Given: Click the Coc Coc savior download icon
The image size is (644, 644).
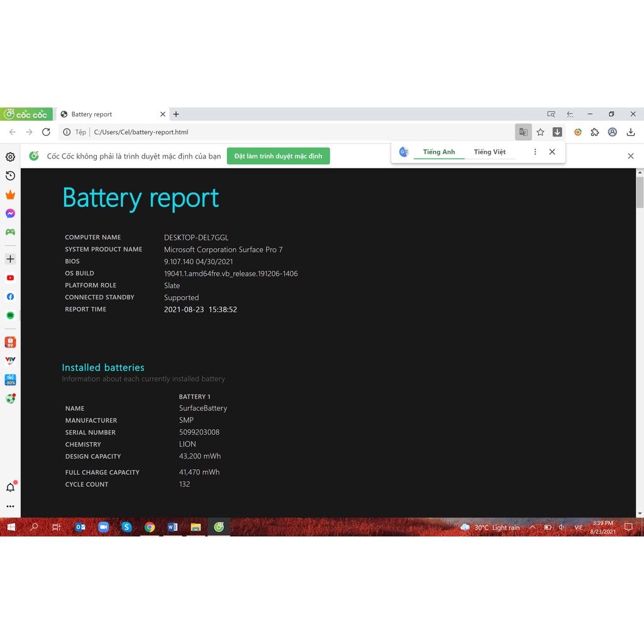Looking at the screenshot, I should point(557,132).
